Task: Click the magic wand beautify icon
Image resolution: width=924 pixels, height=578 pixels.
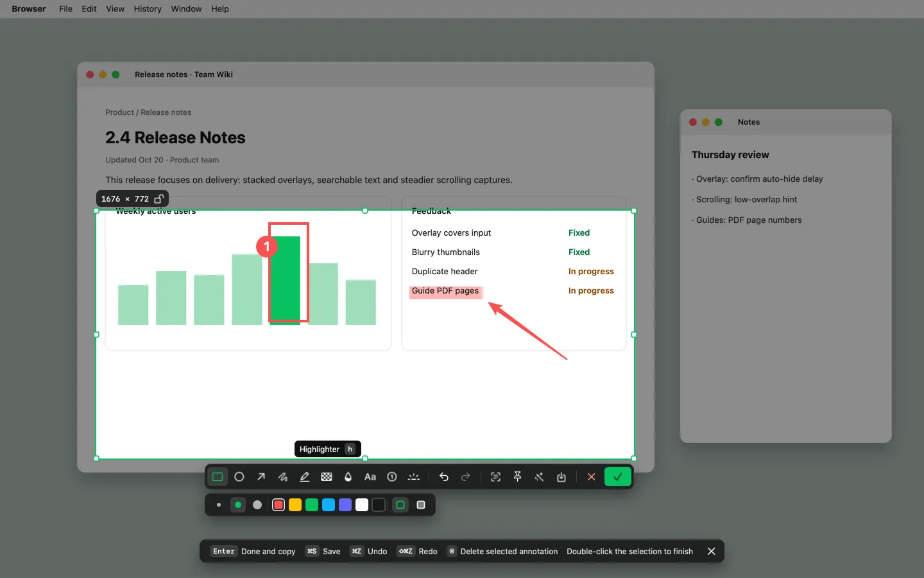Action: [x=539, y=477]
